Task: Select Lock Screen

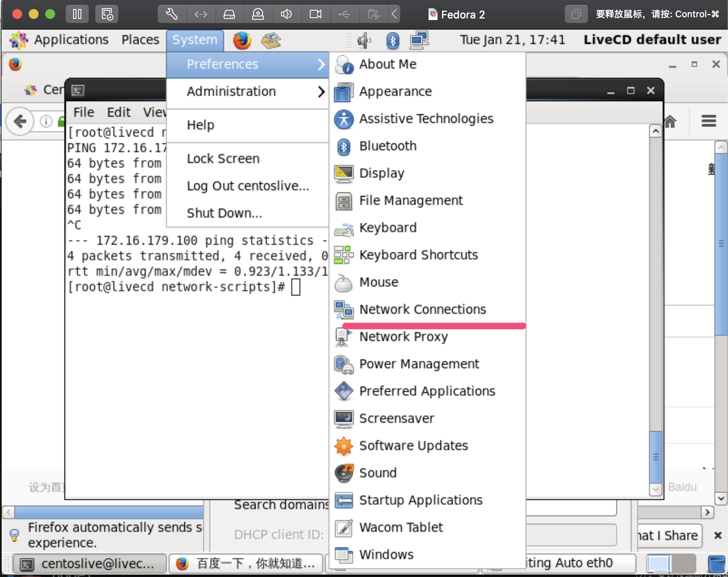Action: [x=248, y=159]
